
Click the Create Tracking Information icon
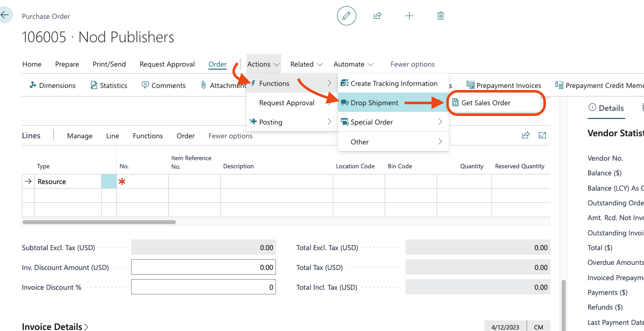pos(345,83)
